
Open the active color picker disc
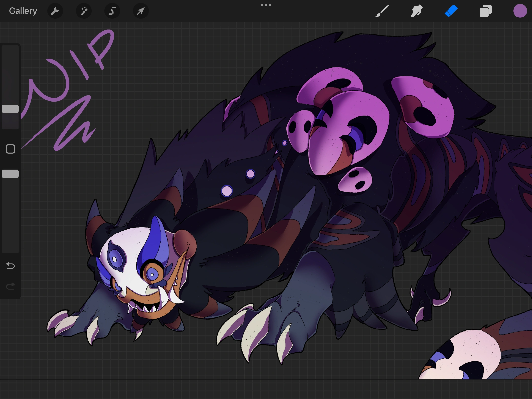click(520, 11)
